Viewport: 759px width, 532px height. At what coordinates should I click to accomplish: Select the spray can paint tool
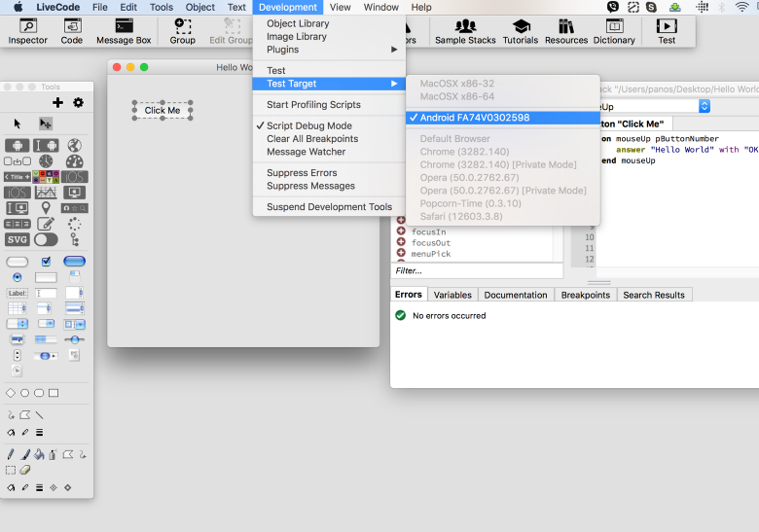coord(54,454)
